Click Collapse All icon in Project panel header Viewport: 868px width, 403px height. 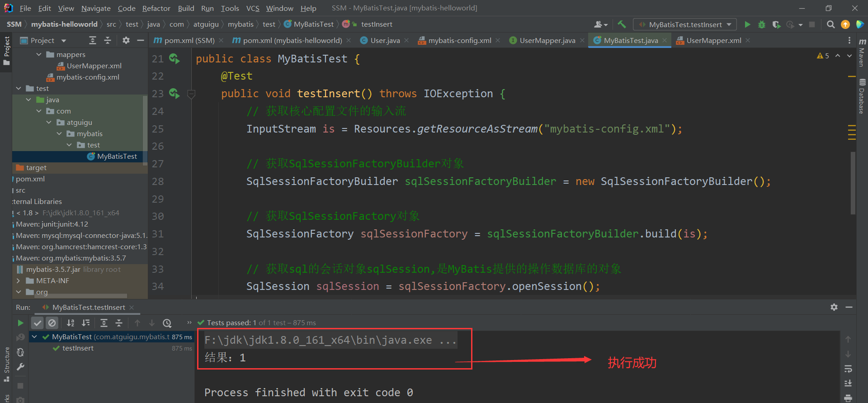[x=108, y=40]
